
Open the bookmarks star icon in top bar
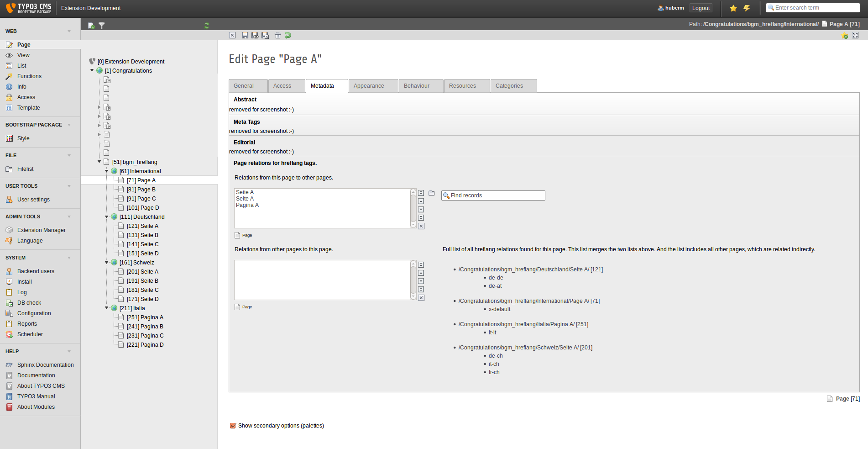(x=733, y=8)
